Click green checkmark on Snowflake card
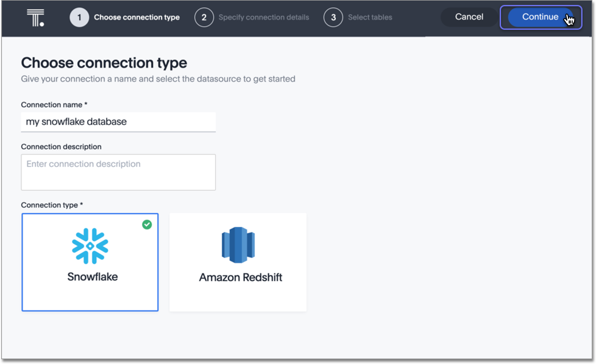Screen dimensions: 596x364 coord(147,225)
